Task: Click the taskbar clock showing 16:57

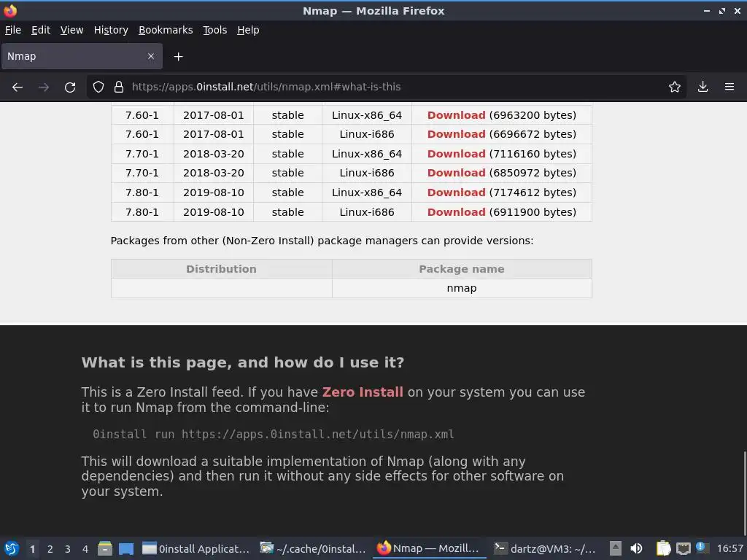Action: coord(729,548)
